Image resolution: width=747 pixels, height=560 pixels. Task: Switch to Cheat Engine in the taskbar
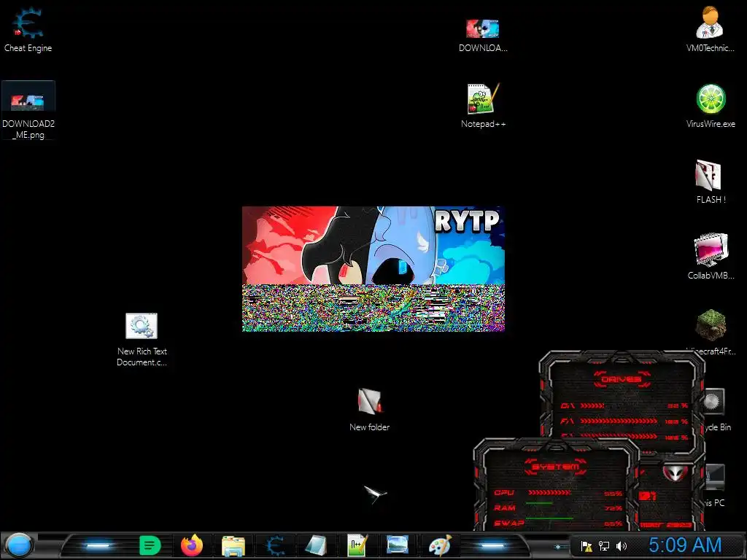(x=275, y=545)
